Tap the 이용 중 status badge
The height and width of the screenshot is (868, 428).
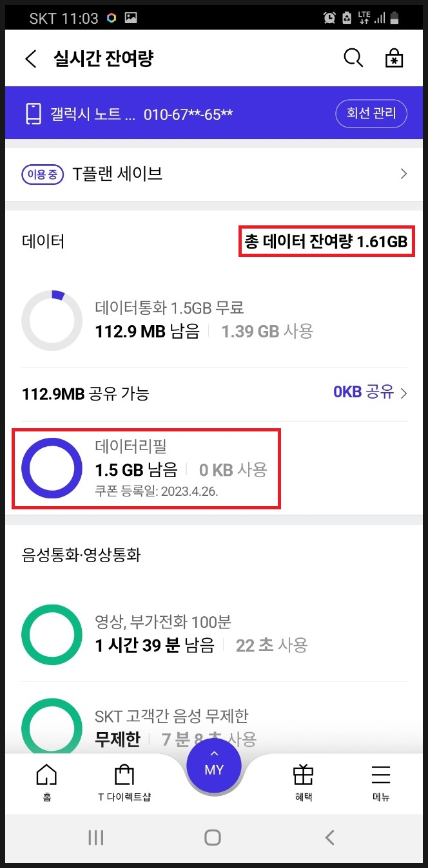coord(43,174)
